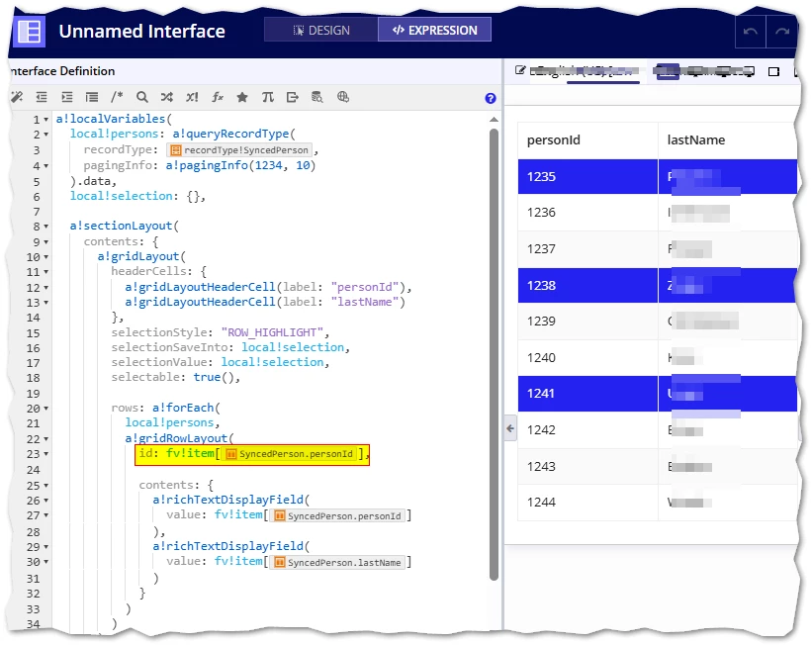Click the Unnamed Interface title
Image resolution: width=812 pixels, height=646 pixels.
pos(141,31)
